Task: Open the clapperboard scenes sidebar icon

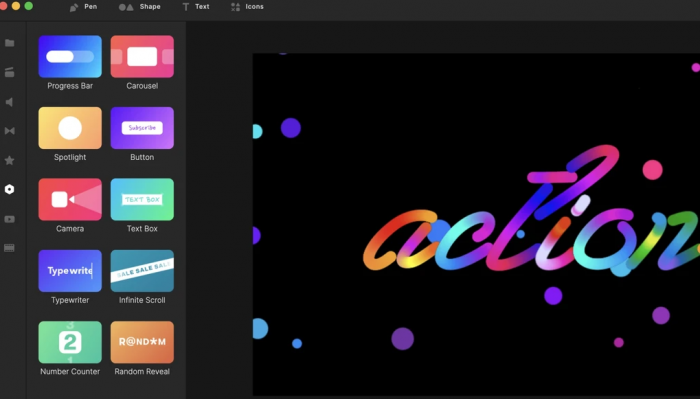Action: pyautogui.click(x=9, y=72)
